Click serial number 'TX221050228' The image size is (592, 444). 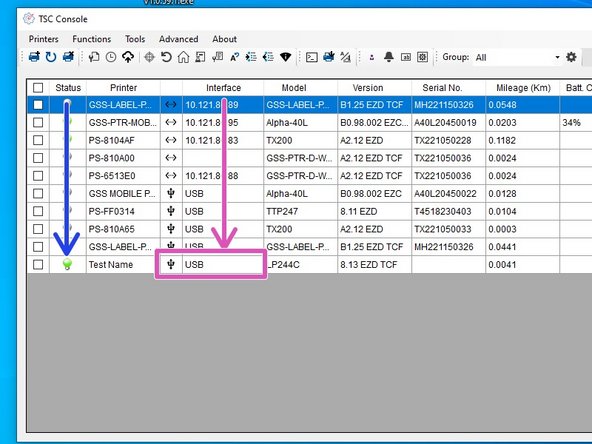[x=442, y=140]
